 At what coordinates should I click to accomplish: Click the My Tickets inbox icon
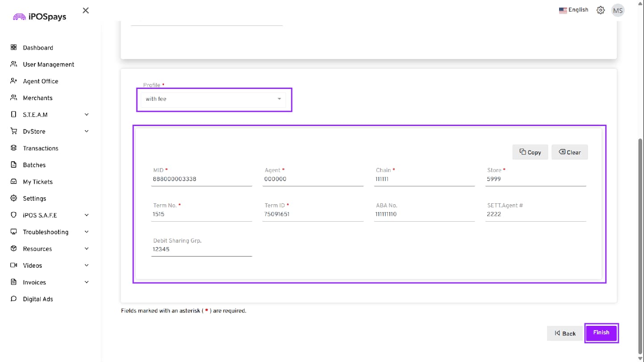(13, 182)
